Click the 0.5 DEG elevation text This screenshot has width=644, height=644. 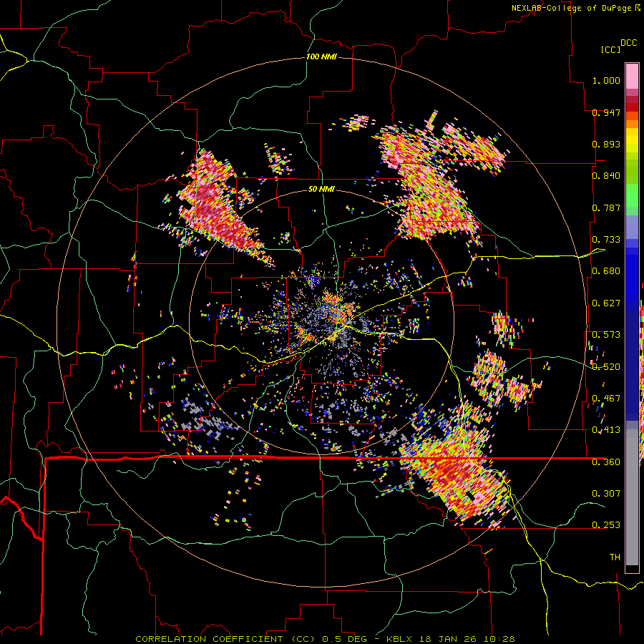[345, 639]
